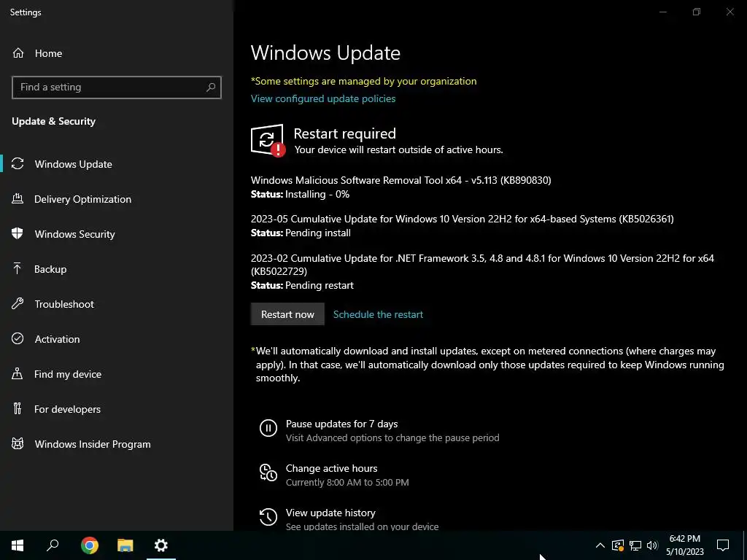747x560 pixels.
Task: Minimize the Settings window
Action: click(x=662, y=12)
